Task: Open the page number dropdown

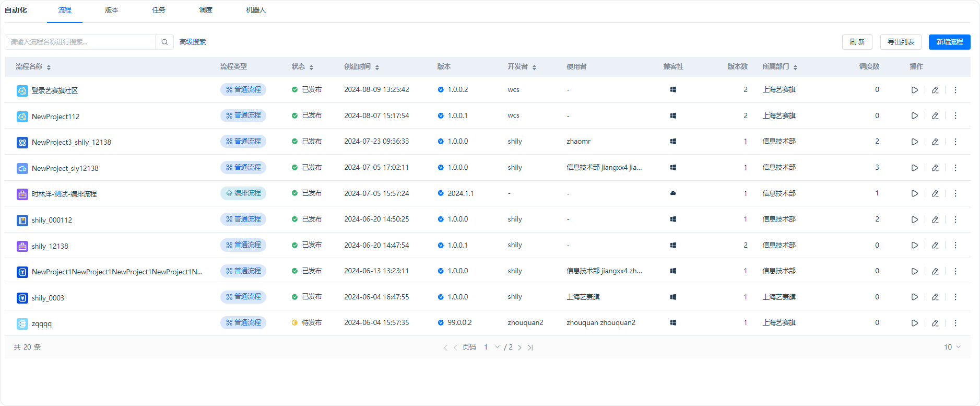Action: click(491, 347)
